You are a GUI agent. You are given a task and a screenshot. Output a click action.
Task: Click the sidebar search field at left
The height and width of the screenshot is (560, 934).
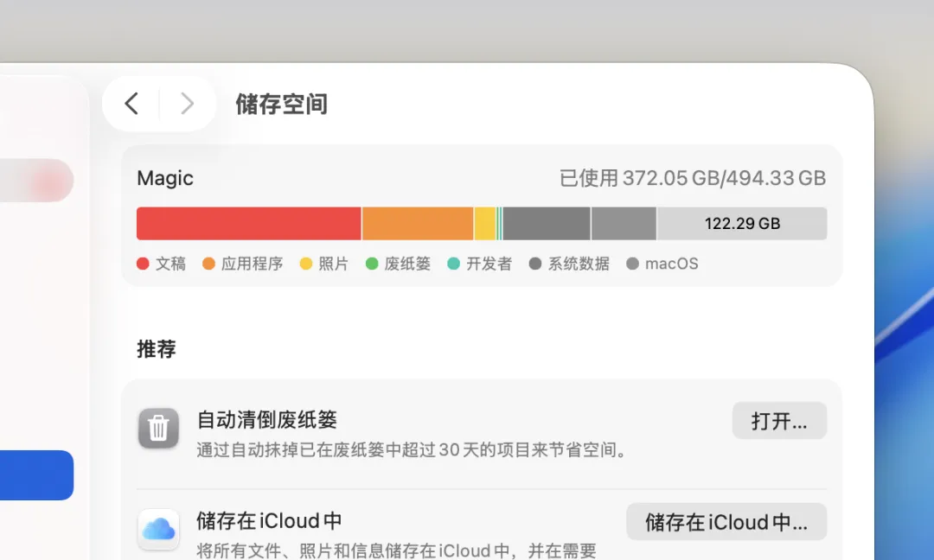36,181
